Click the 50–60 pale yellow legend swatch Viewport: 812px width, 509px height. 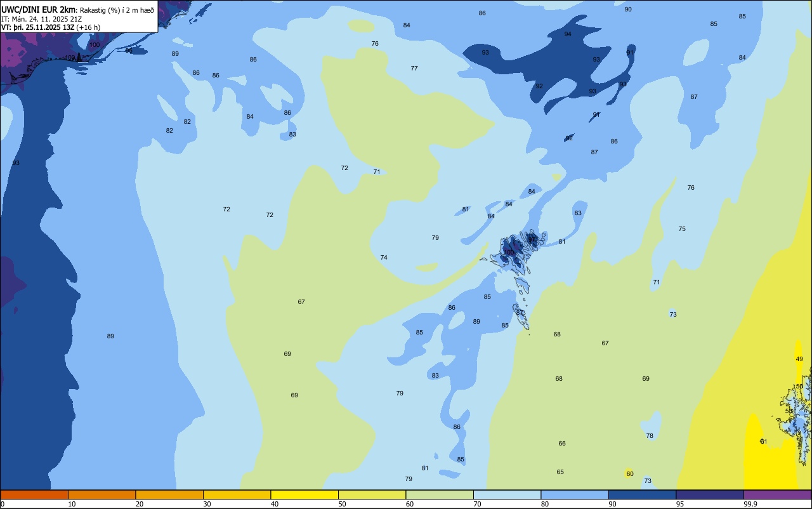tap(372, 494)
